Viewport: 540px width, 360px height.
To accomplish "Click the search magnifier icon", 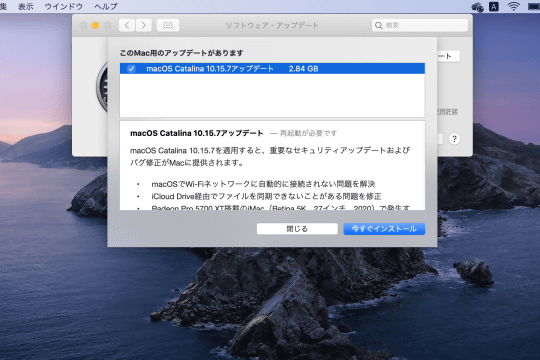I will pos(378,25).
